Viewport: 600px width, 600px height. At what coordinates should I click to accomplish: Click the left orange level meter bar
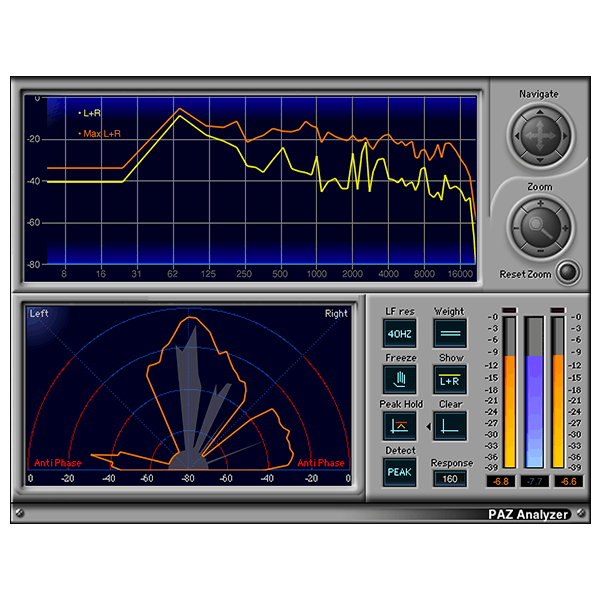(510, 410)
